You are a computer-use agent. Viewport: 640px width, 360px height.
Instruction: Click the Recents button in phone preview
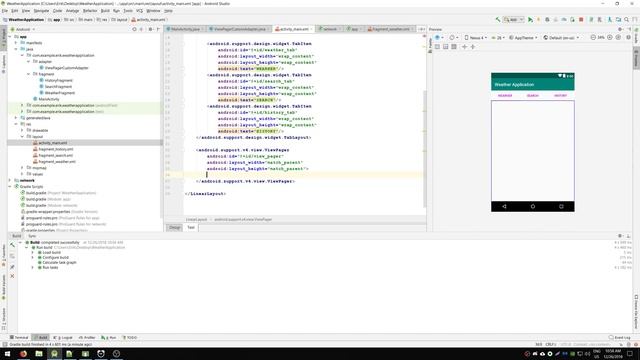pyautogui.click(x=561, y=207)
